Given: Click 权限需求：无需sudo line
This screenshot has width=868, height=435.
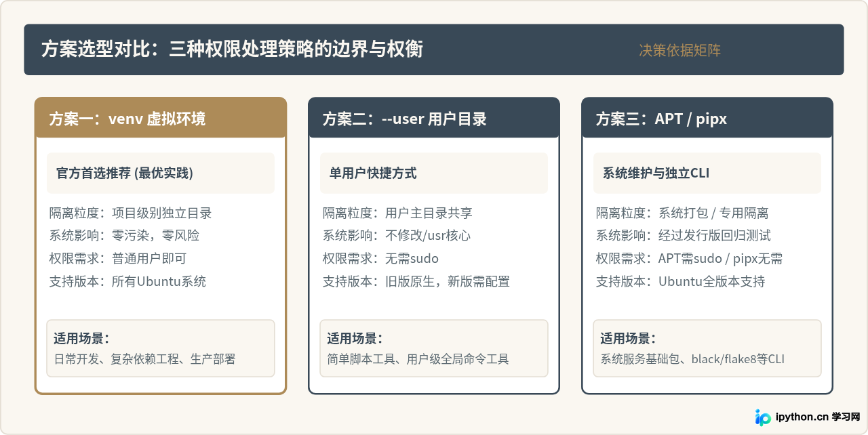Looking at the screenshot, I should 380,258.
